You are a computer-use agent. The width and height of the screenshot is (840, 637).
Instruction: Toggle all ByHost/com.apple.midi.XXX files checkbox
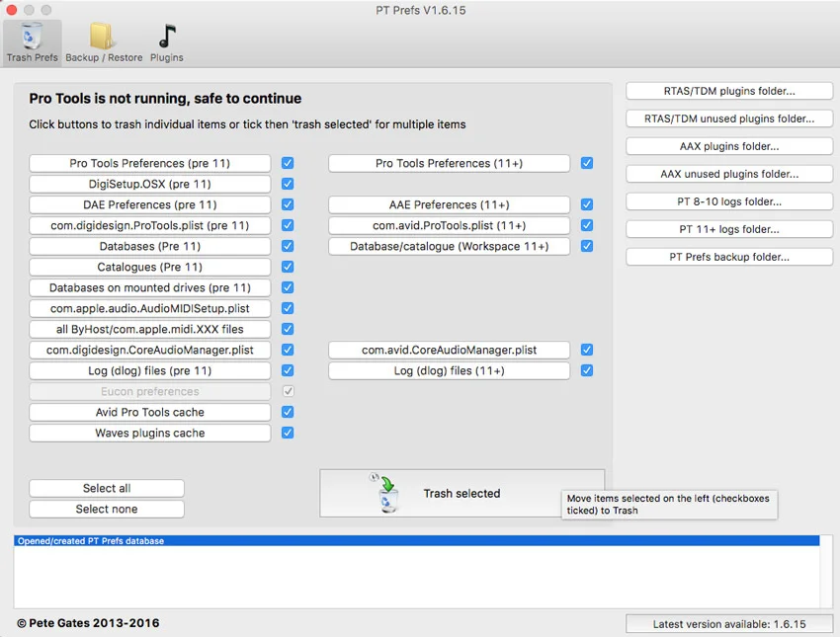point(288,329)
